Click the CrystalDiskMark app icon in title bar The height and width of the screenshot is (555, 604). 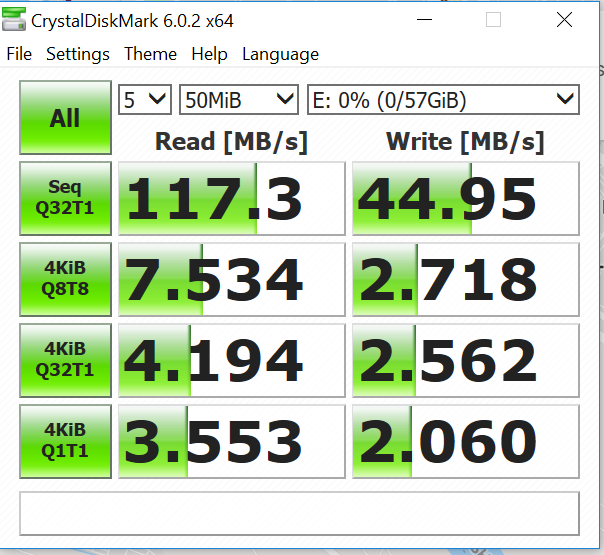click(x=13, y=19)
